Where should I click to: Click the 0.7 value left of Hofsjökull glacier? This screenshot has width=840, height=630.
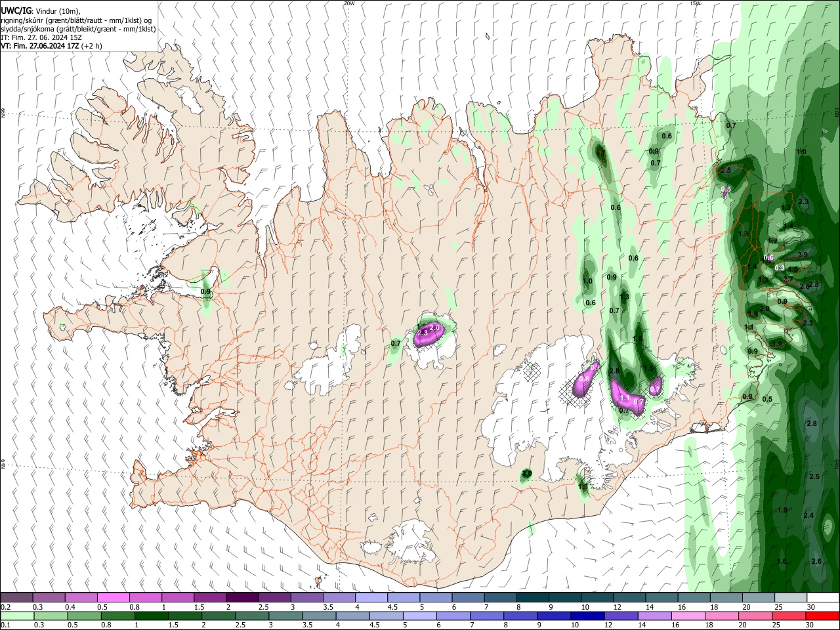(396, 343)
